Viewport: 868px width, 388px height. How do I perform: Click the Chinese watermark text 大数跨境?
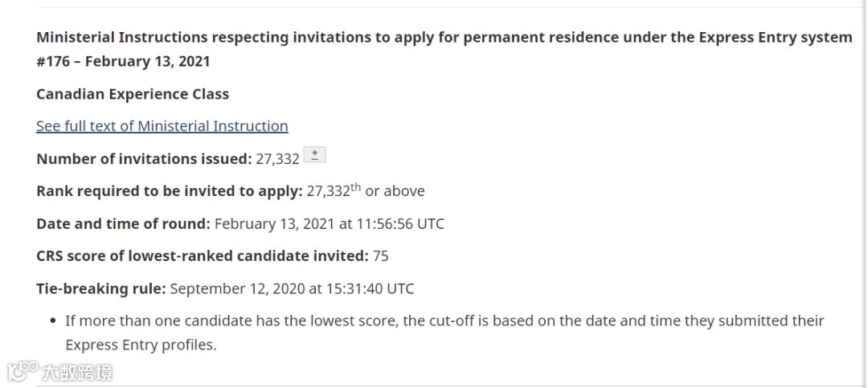coord(77,373)
